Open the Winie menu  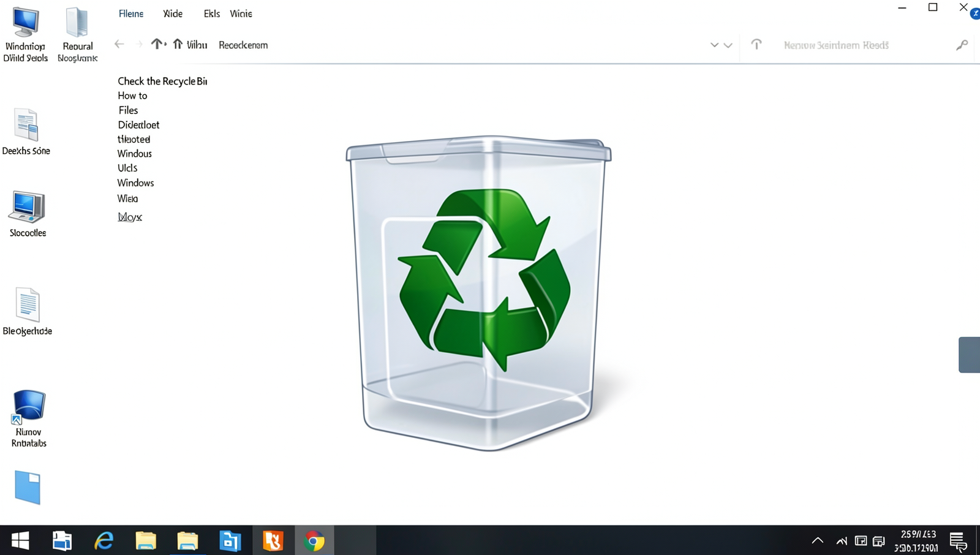click(x=241, y=13)
